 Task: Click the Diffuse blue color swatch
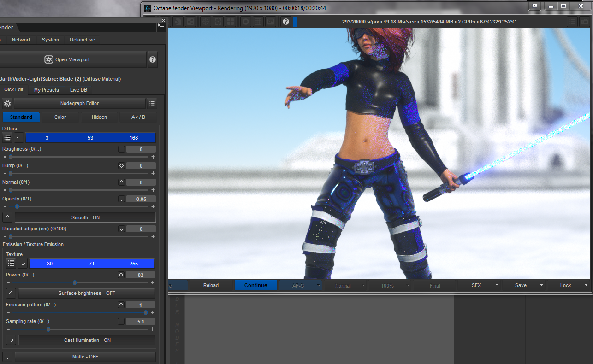tap(90, 137)
